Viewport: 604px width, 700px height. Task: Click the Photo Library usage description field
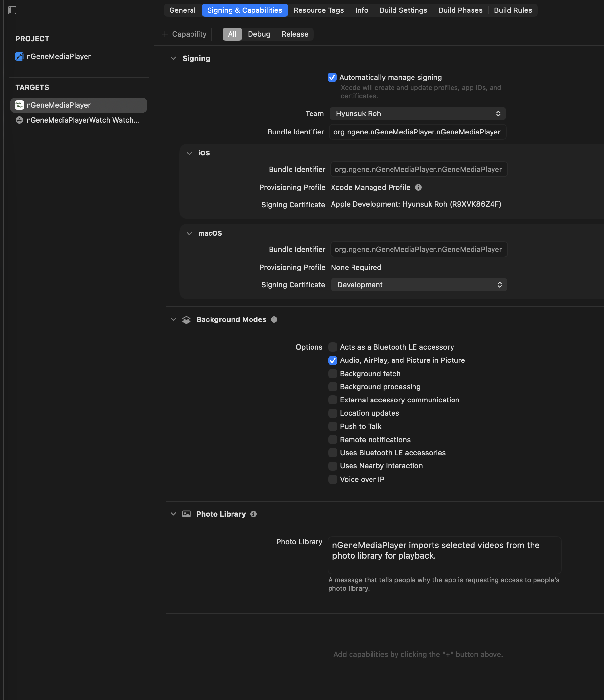[x=445, y=555]
